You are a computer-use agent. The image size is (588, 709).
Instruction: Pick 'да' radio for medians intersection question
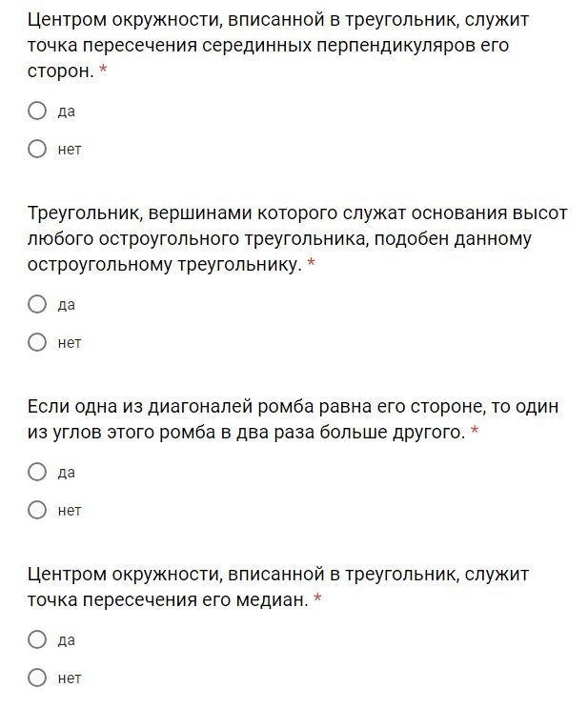click(x=37, y=639)
